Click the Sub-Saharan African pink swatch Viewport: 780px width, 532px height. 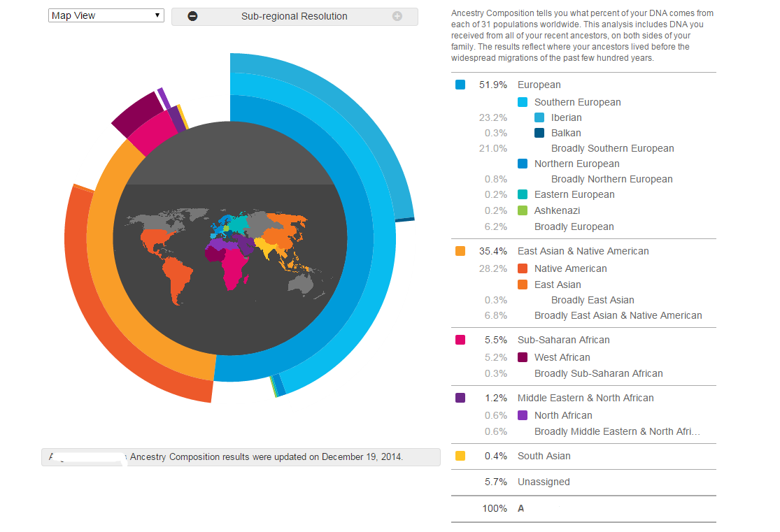(x=460, y=340)
